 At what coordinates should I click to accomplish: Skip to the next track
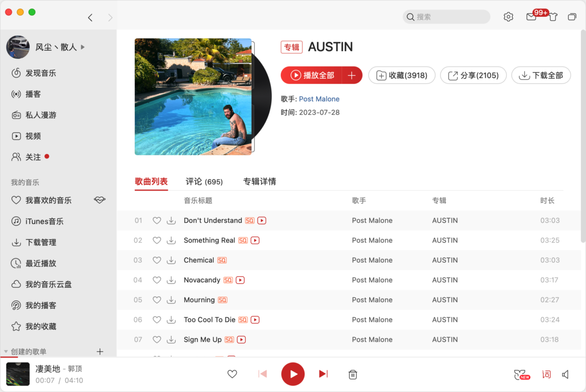coord(323,374)
